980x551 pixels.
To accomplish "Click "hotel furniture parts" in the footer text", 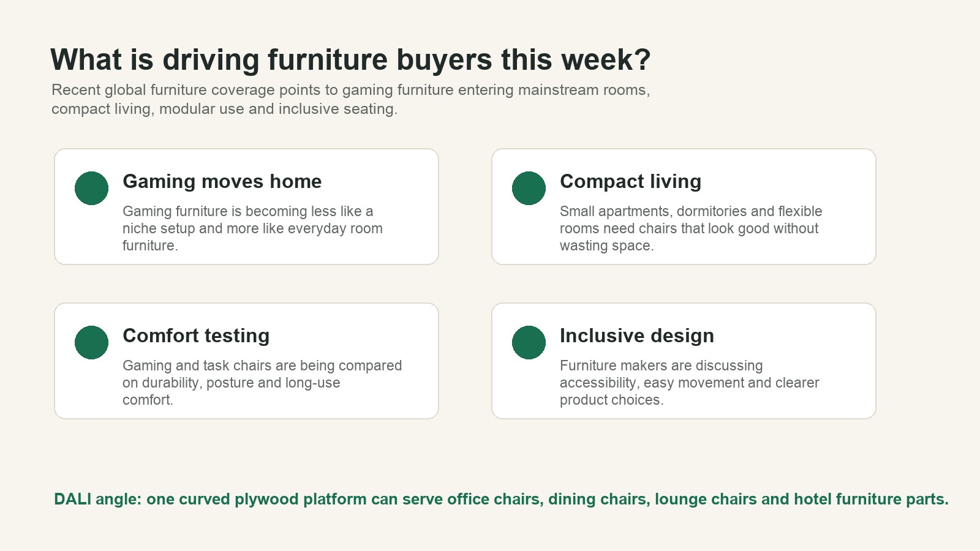I will tap(869, 499).
